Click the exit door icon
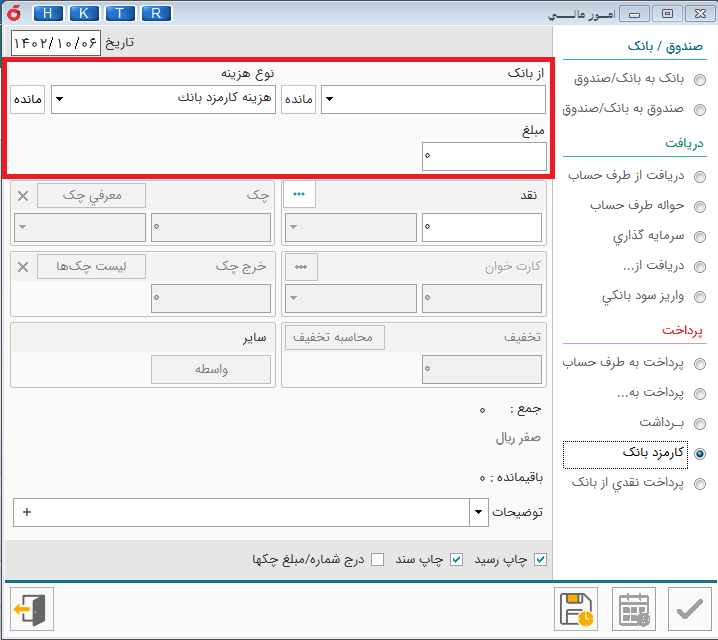This screenshot has width=718, height=640. click(32, 608)
